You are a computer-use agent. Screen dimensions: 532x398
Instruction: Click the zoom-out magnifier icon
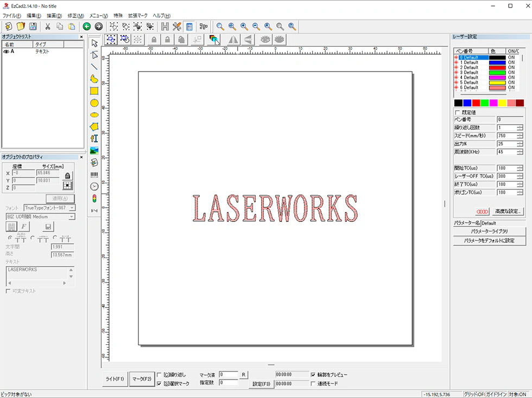point(256,27)
